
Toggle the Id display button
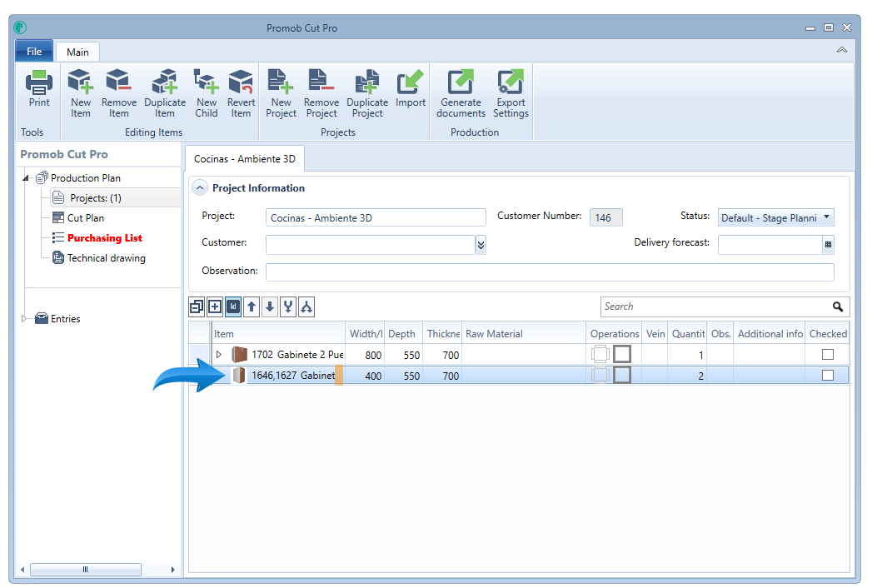[233, 306]
